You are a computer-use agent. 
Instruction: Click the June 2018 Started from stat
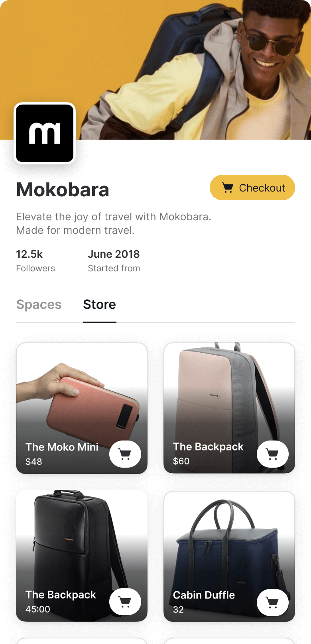pyautogui.click(x=114, y=261)
